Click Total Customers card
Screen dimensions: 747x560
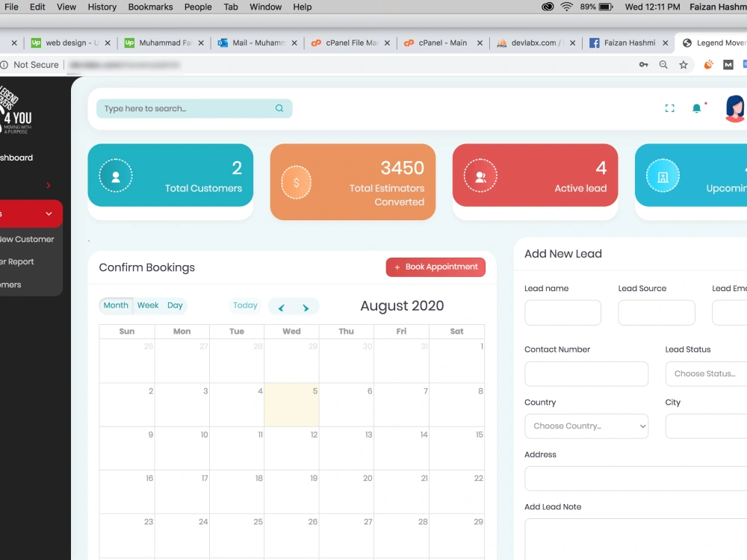point(170,175)
